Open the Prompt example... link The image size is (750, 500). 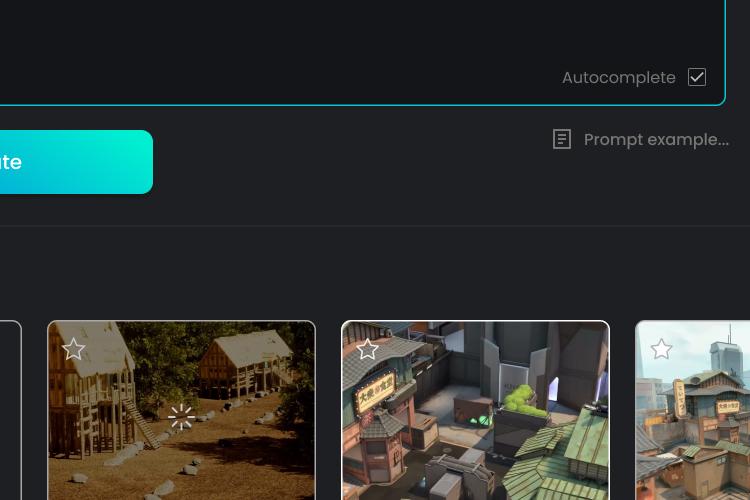[656, 140]
